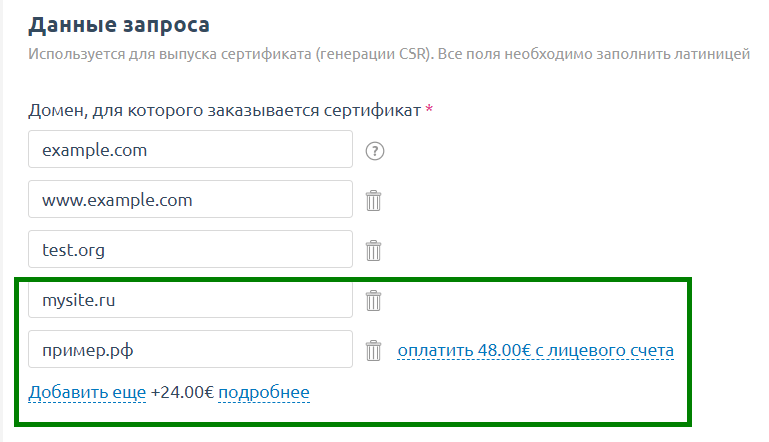Select the test.org domain input

pos(190,249)
